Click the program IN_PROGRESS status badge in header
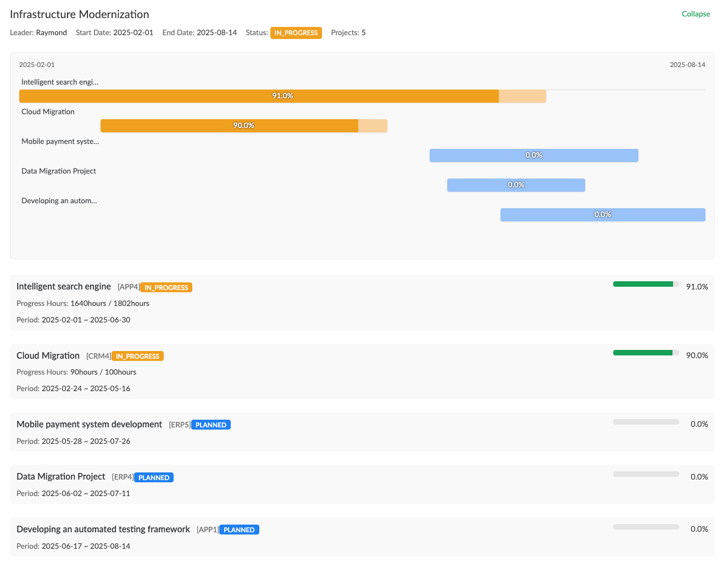This screenshot has width=728, height=568. tap(296, 33)
